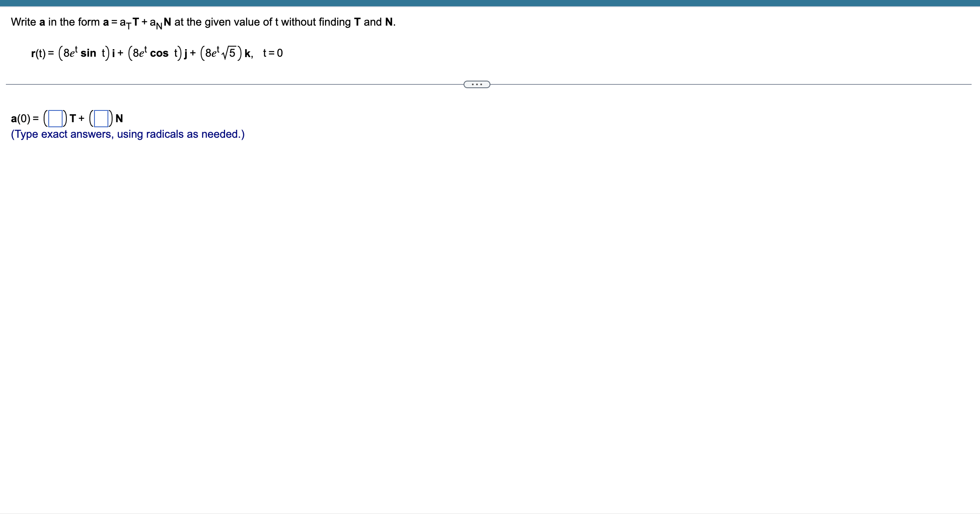Click the bold T after first box

73,118
